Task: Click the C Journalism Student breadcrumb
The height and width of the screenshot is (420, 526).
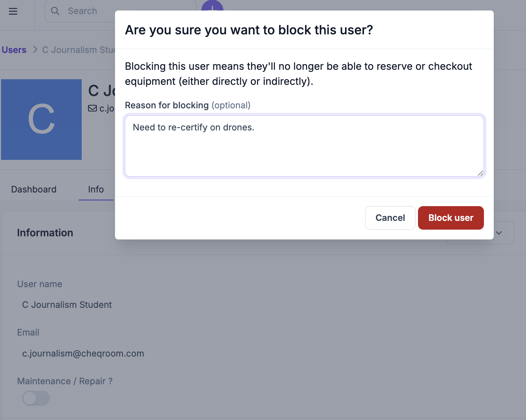Action: (79, 50)
